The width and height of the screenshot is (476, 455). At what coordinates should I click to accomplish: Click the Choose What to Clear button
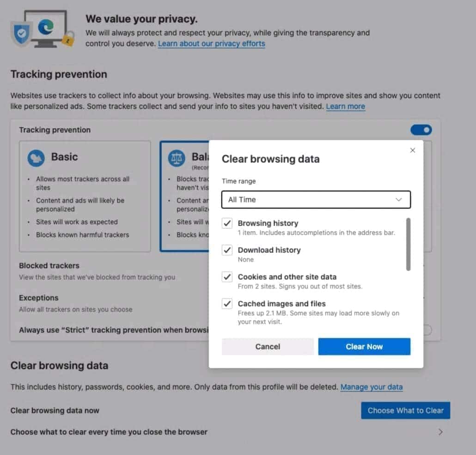(405, 410)
